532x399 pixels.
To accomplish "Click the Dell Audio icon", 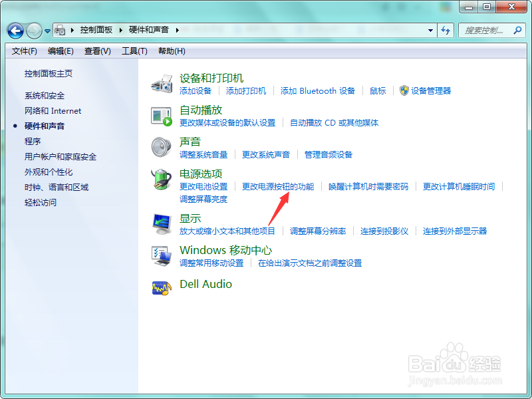I will click(x=162, y=288).
